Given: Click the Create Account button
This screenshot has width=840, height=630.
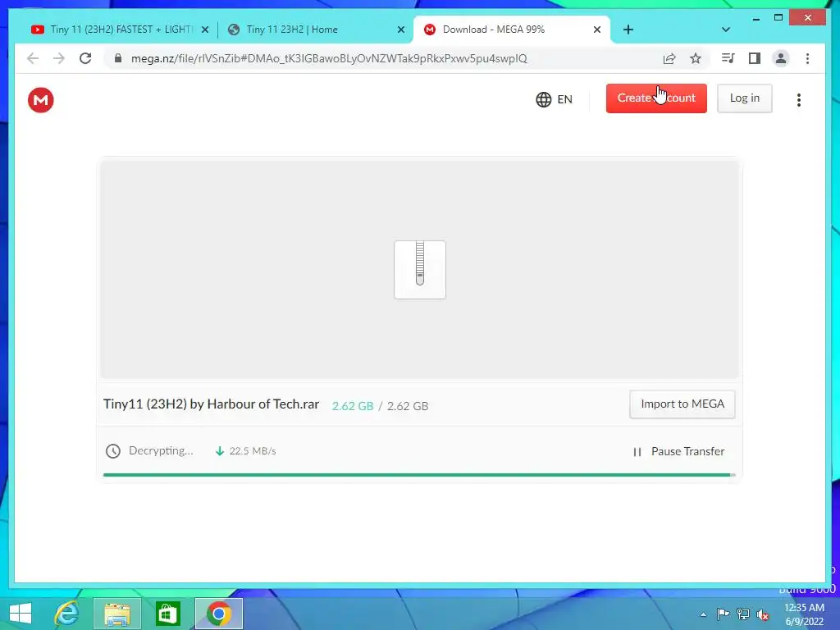Looking at the screenshot, I should (656, 98).
